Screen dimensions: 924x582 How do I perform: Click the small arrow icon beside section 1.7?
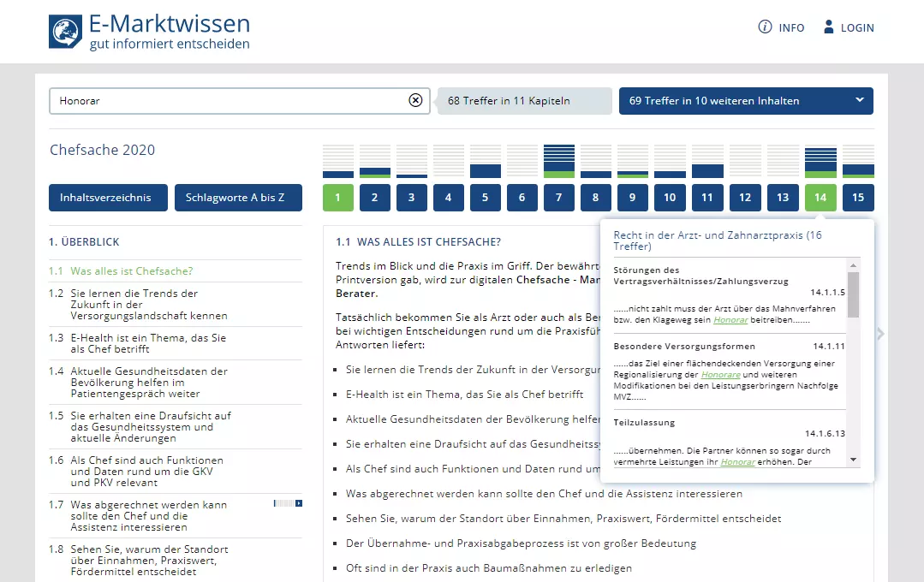(298, 504)
